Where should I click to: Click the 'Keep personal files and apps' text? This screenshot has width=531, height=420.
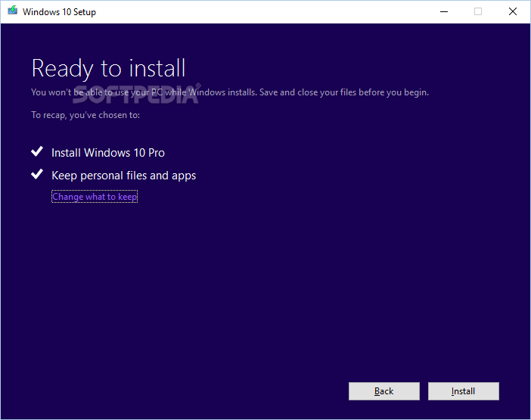click(x=123, y=176)
